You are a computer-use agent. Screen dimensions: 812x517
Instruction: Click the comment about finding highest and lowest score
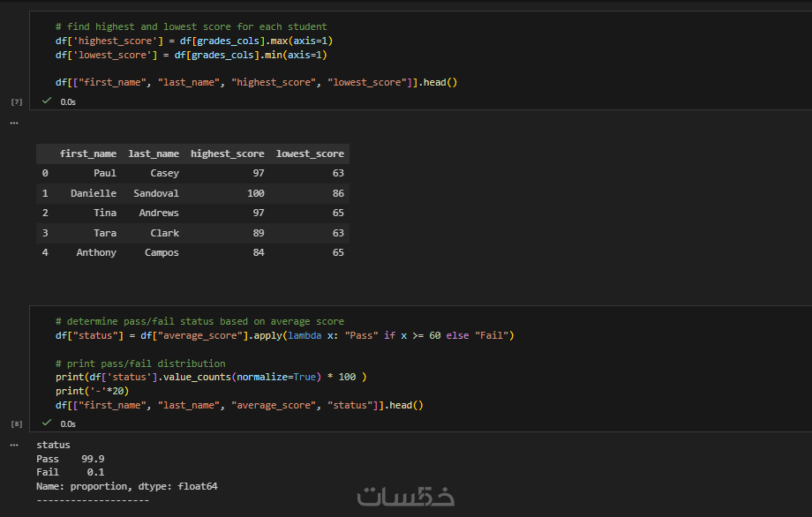point(190,26)
